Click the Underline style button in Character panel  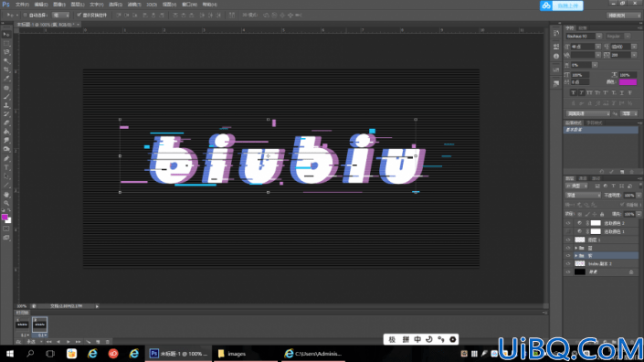(622, 93)
